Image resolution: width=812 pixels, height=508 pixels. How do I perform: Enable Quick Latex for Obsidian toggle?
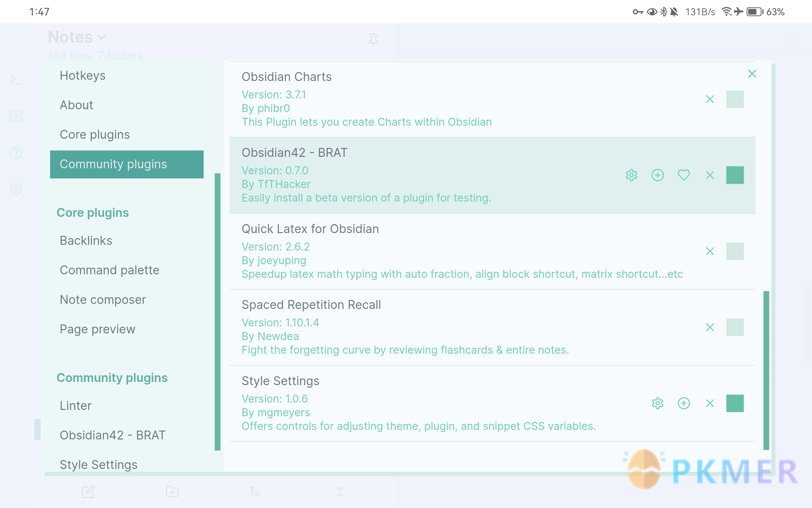coord(735,251)
